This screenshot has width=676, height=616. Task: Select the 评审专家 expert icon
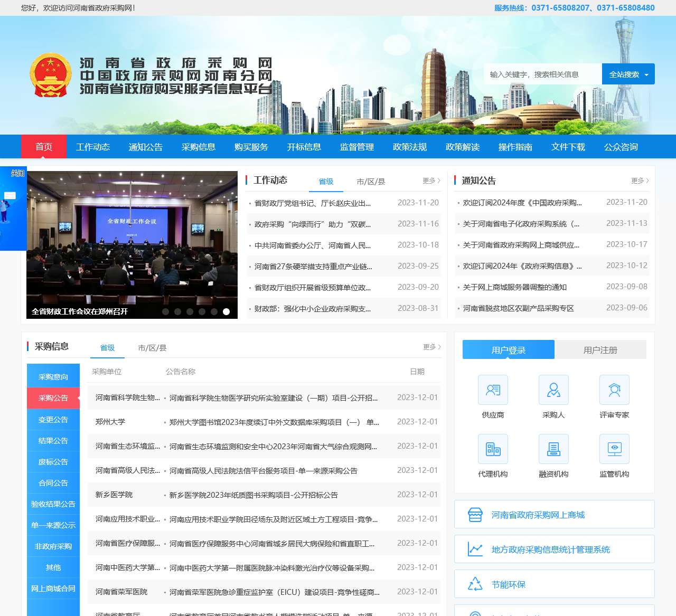(x=614, y=390)
